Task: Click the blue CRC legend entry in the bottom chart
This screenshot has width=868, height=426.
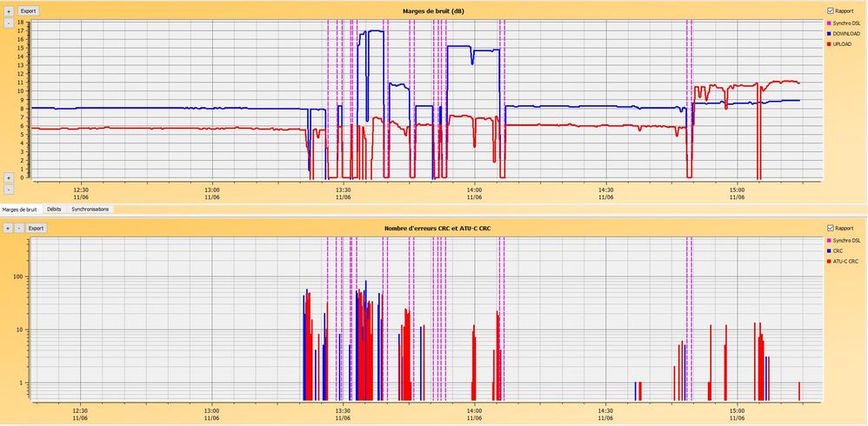Action: point(838,250)
